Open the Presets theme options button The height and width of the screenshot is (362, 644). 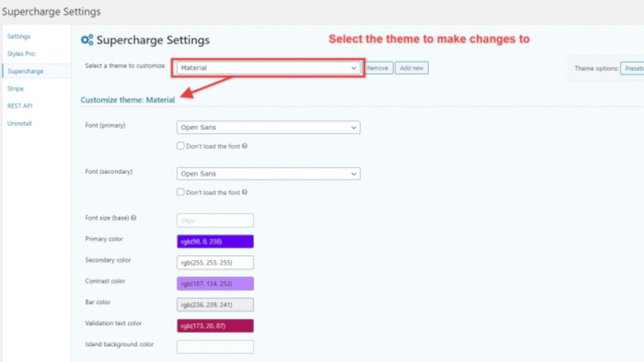[633, 68]
